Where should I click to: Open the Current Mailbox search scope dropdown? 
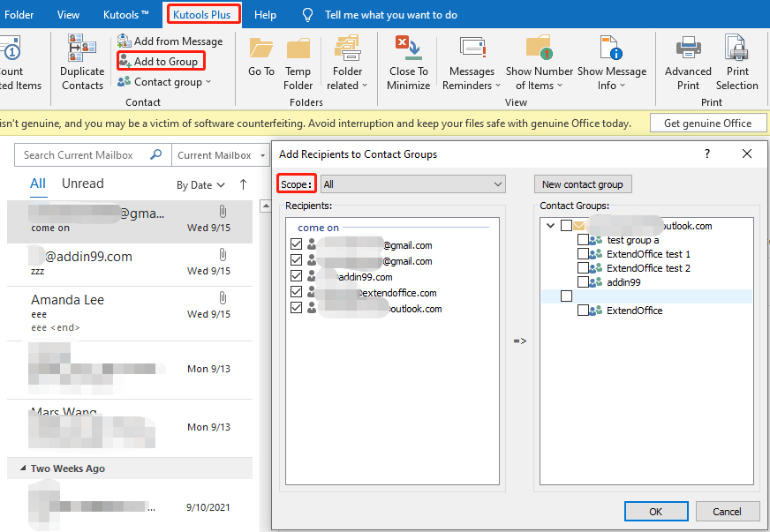point(221,155)
